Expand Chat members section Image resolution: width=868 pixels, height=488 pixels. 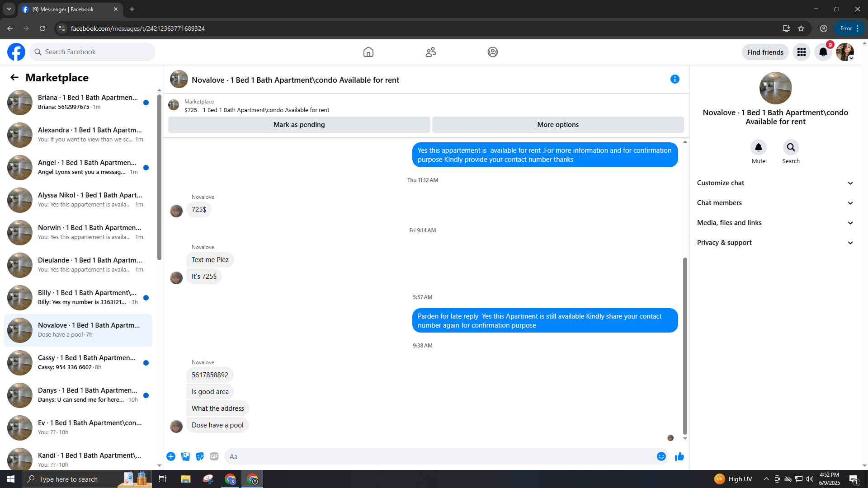point(775,203)
